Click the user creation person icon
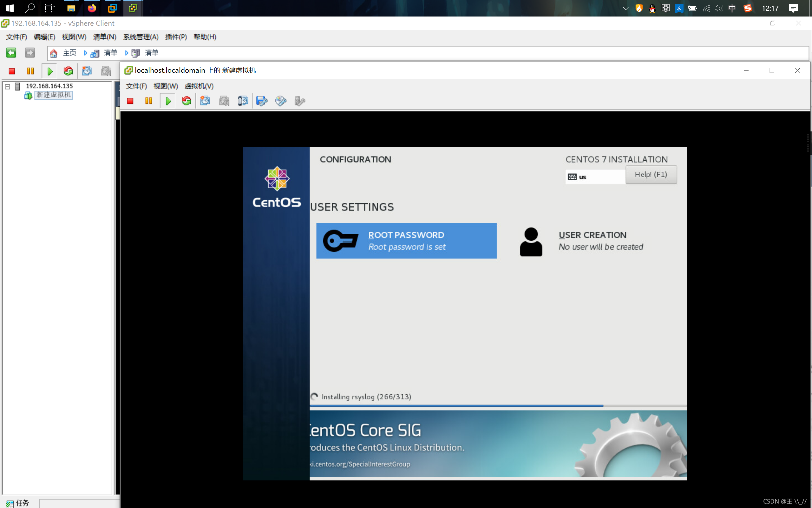This screenshot has width=812, height=508. pyautogui.click(x=531, y=242)
